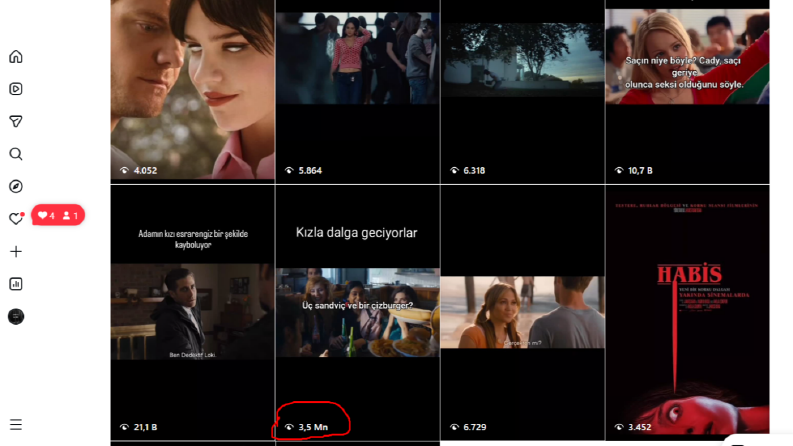Screen dimensions: 793x446
Task: Open the reel with 5.864 views
Action: (x=358, y=91)
